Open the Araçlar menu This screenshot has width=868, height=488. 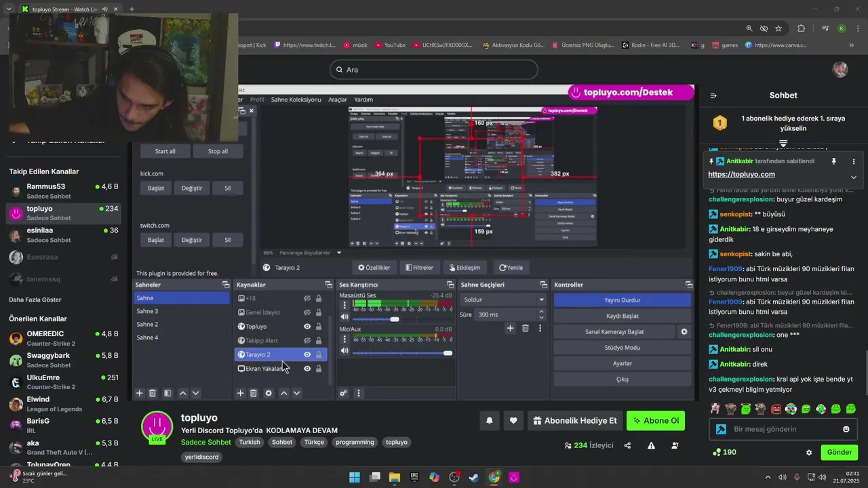(x=338, y=100)
